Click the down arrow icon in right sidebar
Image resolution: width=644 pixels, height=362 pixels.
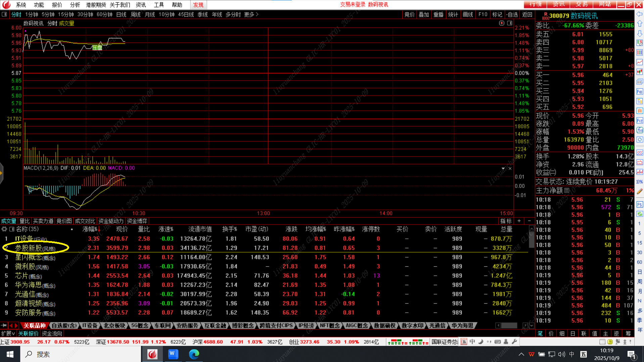639,34
